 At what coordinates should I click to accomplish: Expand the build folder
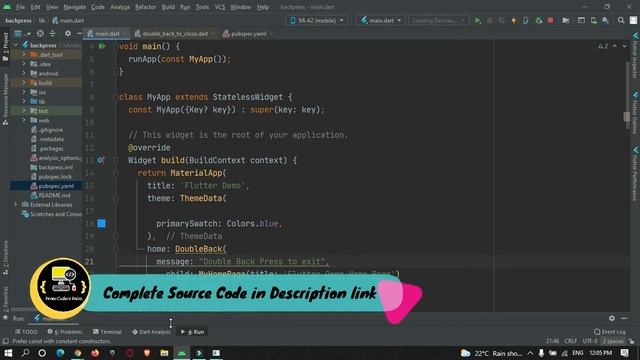tap(24, 82)
